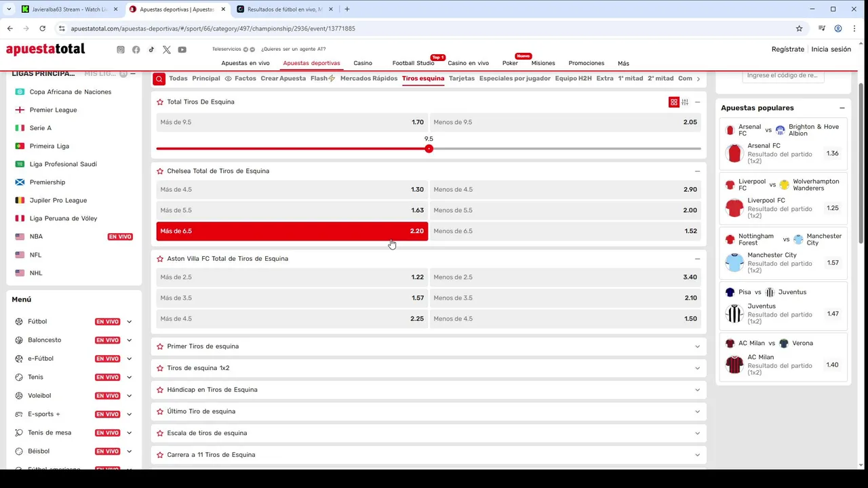Select Chelsea Más de 4.5 odds 1.30
The image size is (868, 488).
[x=292, y=190]
